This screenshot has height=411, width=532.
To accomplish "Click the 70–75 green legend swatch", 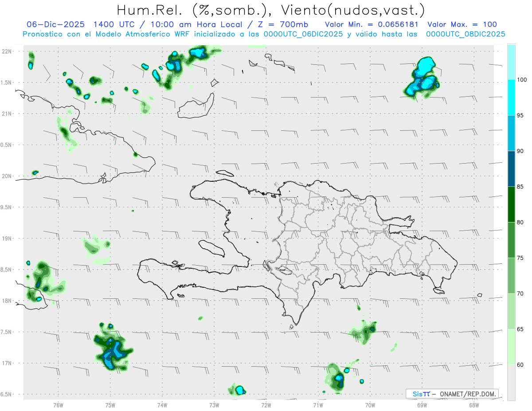I will (511, 276).
